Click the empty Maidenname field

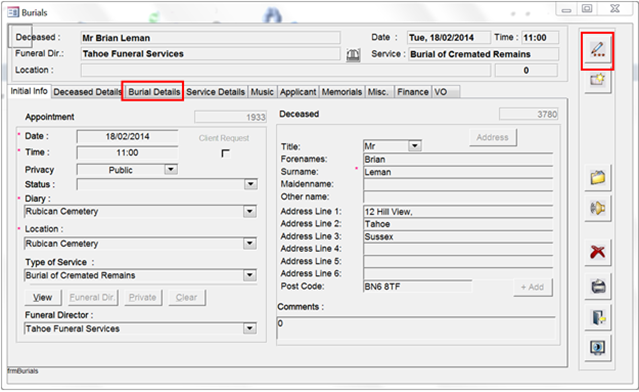click(458, 184)
